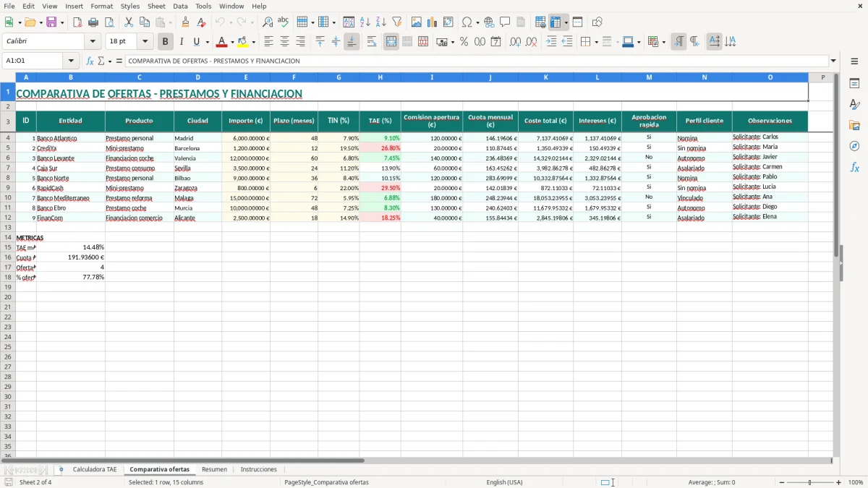Image resolution: width=868 pixels, height=488 pixels.
Task: Click the Increase indent icon
Action: click(x=551, y=42)
